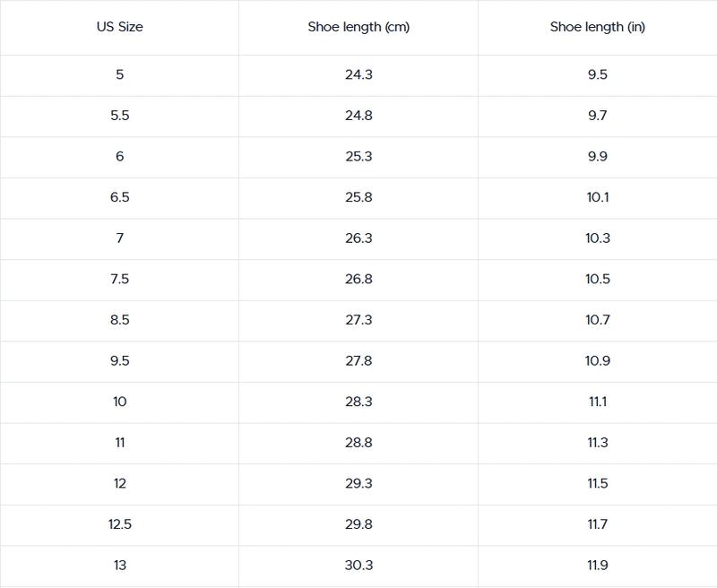The width and height of the screenshot is (717, 588).
Task: Select US size 13 cell
Action: (x=119, y=566)
